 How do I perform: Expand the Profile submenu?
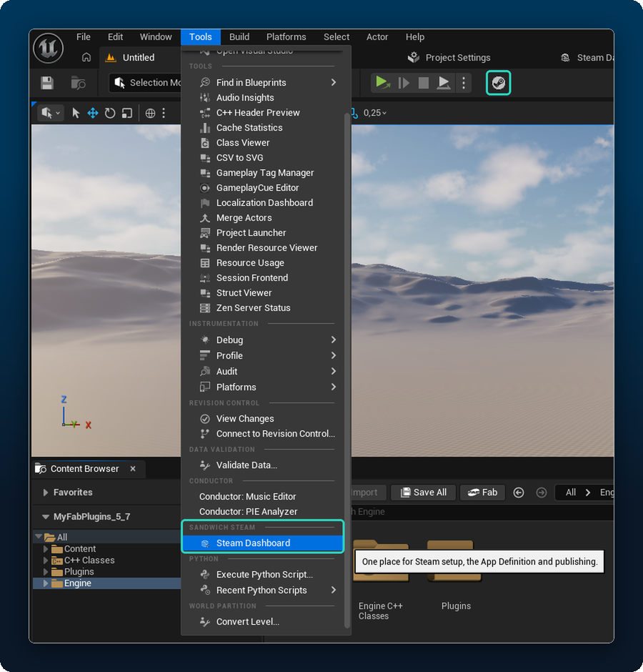266,356
